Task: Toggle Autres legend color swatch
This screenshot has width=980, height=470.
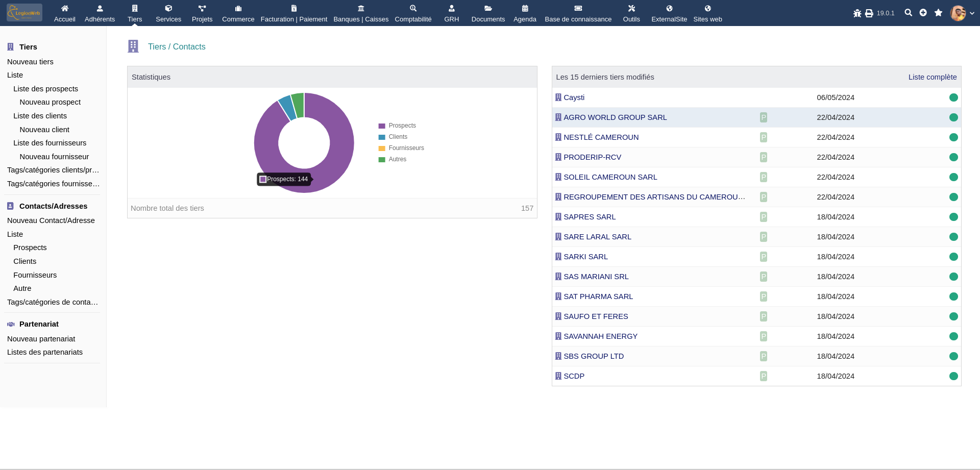Action: 382,160
